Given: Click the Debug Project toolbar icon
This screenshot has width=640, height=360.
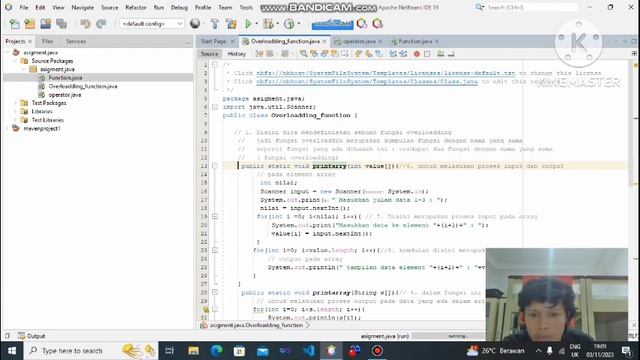Looking at the screenshot, I should [268, 24].
